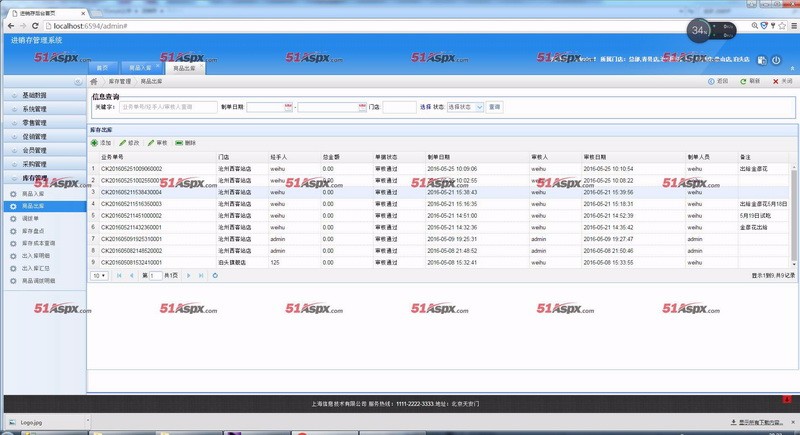Close the 商品入库 tab
Image resolution: width=800 pixels, height=435 pixels.
pos(158,66)
